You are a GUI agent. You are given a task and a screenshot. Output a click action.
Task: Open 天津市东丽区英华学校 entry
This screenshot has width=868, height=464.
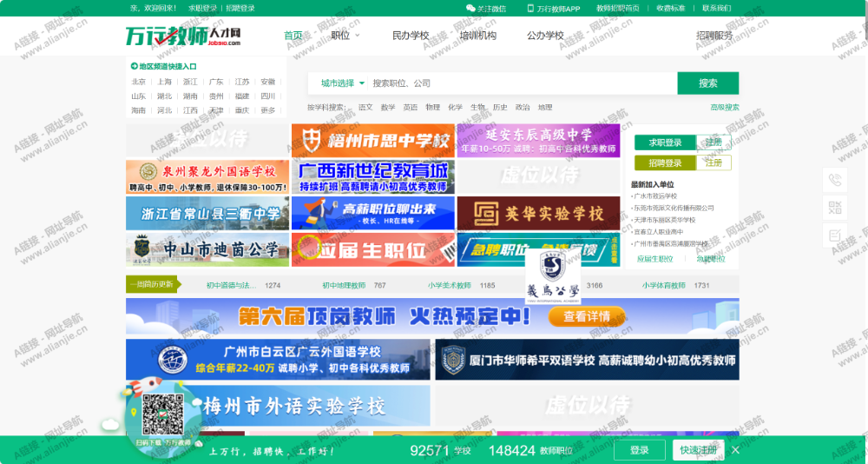tap(664, 220)
